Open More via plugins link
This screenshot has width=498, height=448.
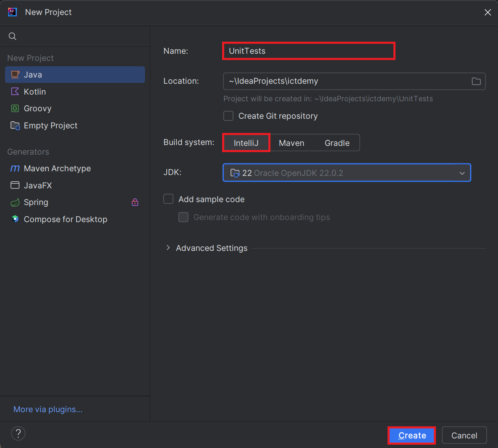47,409
